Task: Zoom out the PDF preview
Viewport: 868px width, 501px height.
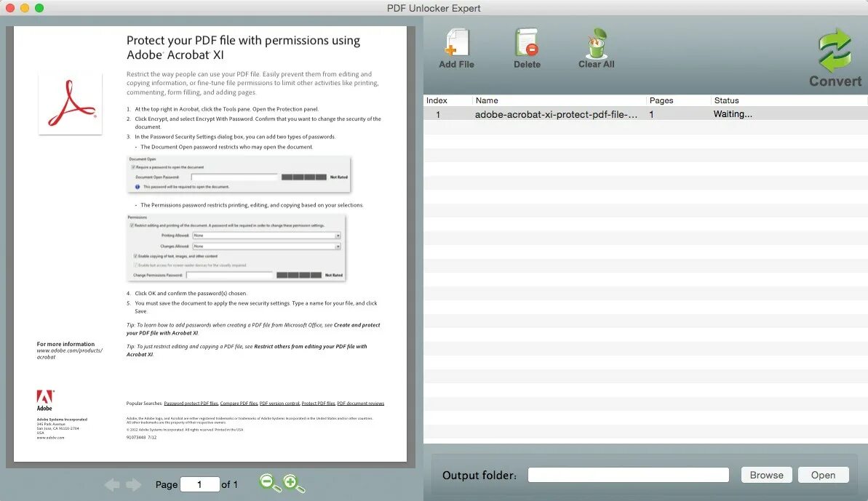Action: (x=269, y=484)
